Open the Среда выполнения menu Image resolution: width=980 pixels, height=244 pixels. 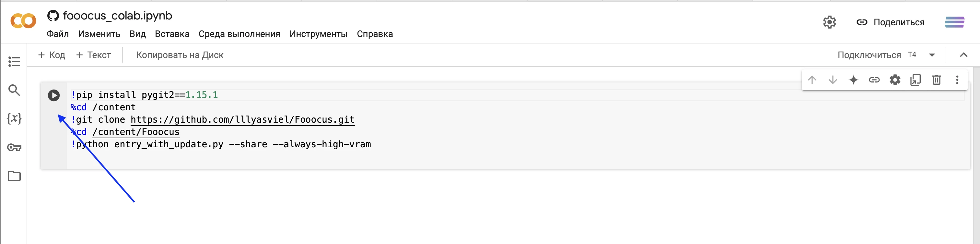tap(239, 34)
